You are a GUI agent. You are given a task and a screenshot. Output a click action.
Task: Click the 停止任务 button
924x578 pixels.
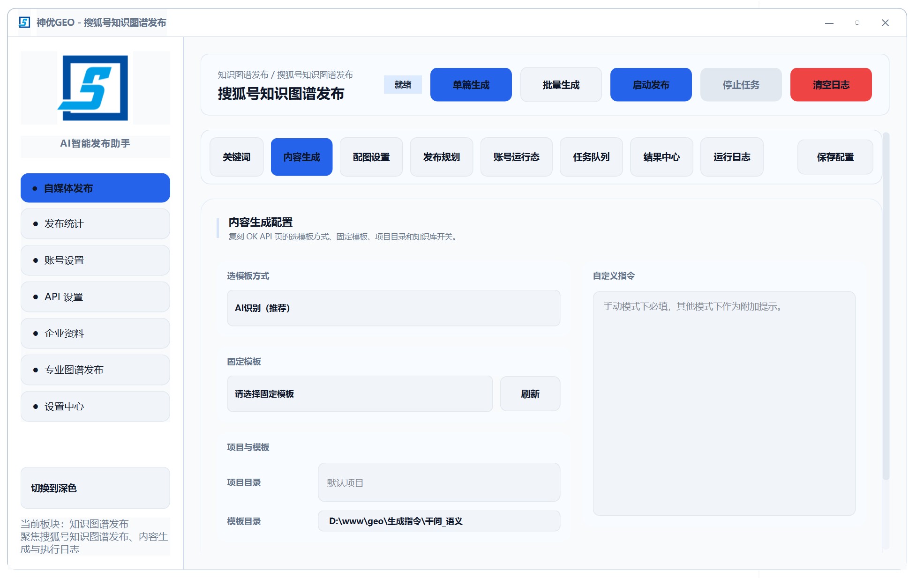pos(741,85)
